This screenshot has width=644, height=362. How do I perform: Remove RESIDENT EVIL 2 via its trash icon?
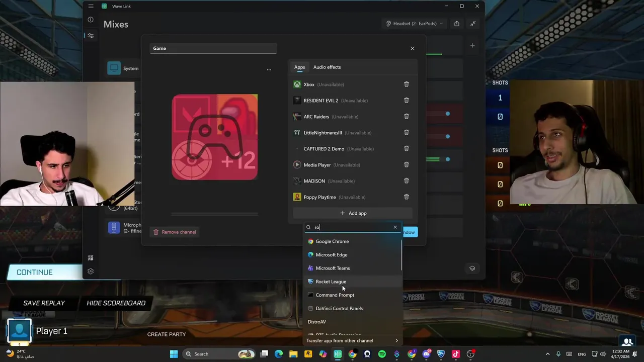pyautogui.click(x=407, y=101)
